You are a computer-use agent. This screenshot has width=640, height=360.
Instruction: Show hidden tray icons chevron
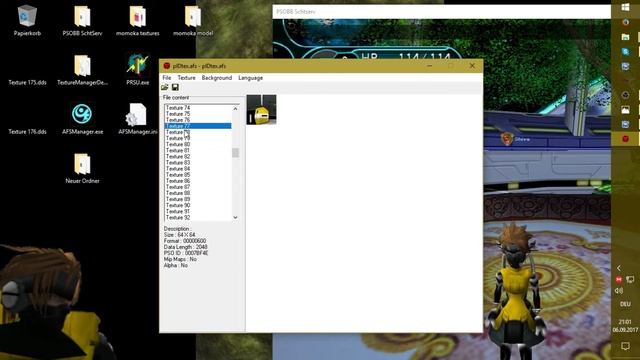pos(619,268)
